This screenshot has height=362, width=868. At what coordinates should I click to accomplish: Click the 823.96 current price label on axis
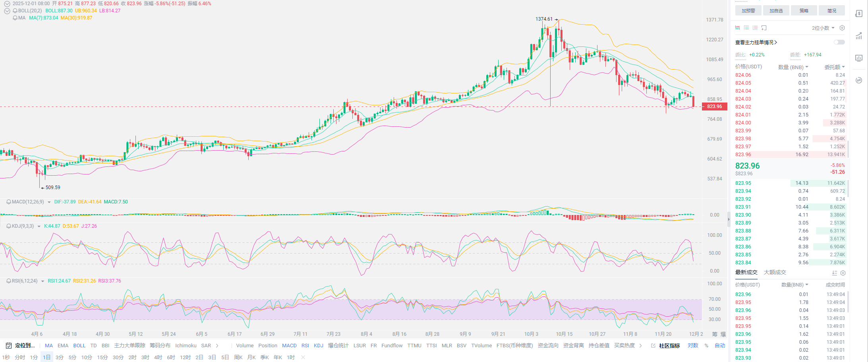[x=714, y=106]
